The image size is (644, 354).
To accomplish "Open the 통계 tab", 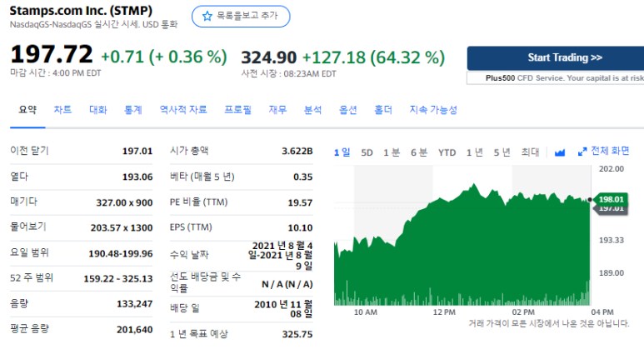I will (x=133, y=110).
